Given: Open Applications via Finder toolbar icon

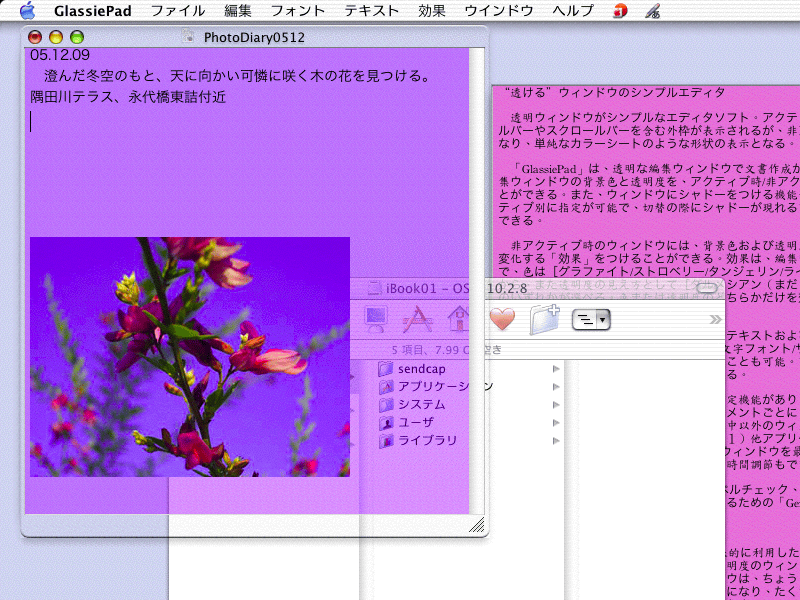Looking at the screenshot, I should pyautogui.click(x=418, y=319).
